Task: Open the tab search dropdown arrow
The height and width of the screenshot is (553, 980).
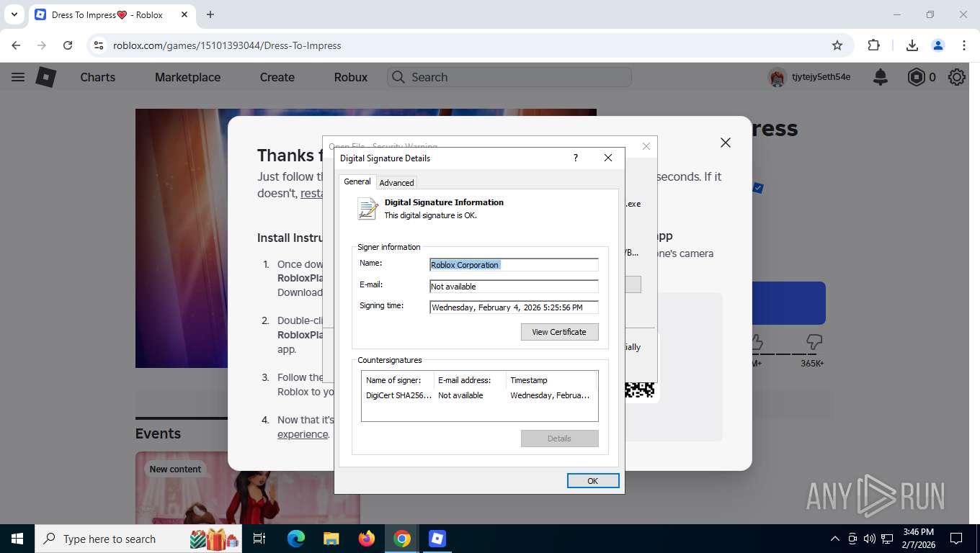Action: [x=14, y=14]
